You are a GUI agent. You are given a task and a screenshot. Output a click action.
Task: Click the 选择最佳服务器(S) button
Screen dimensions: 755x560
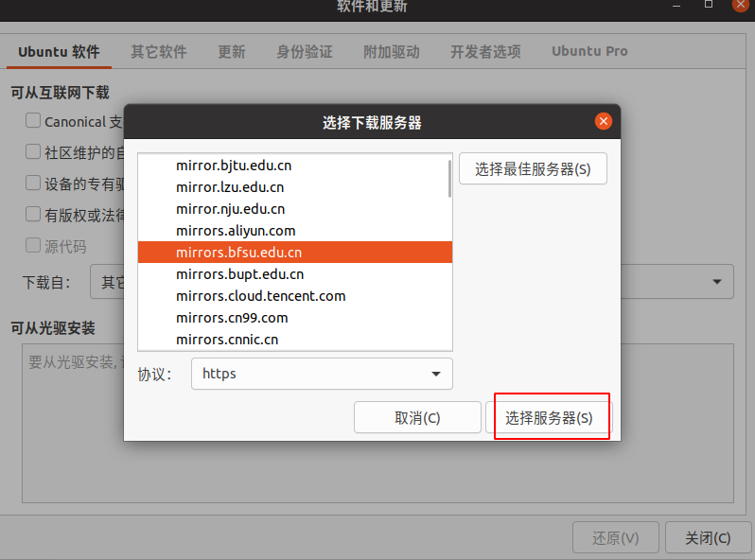(533, 168)
